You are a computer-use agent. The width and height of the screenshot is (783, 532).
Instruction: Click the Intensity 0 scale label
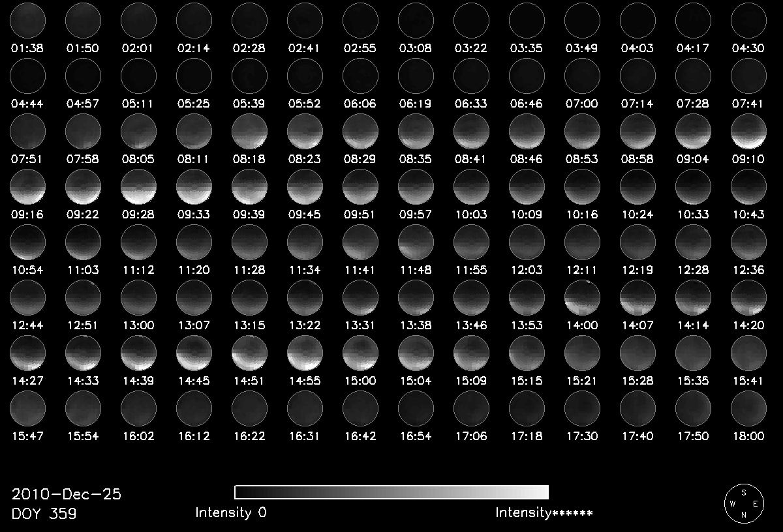coord(231,512)
